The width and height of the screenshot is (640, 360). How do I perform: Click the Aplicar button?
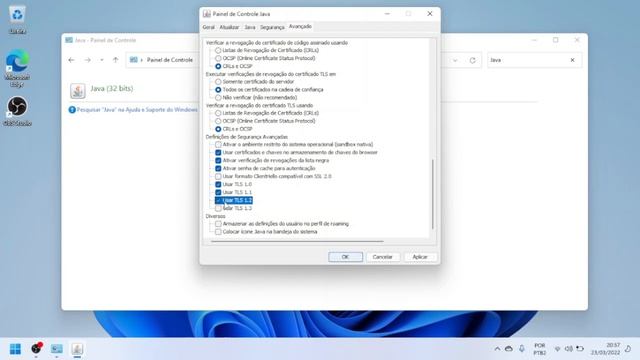pyautogui.click(x=420, y=257)
